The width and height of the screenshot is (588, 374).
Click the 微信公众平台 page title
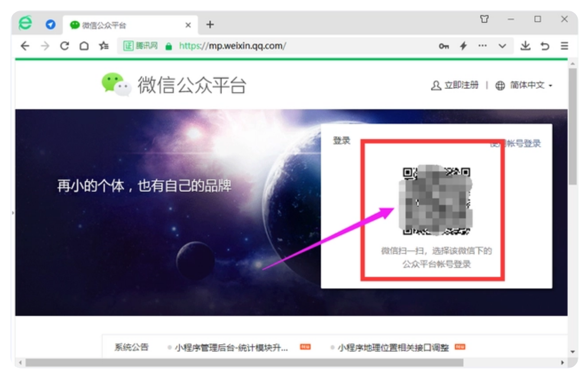(x=192, y=85)
